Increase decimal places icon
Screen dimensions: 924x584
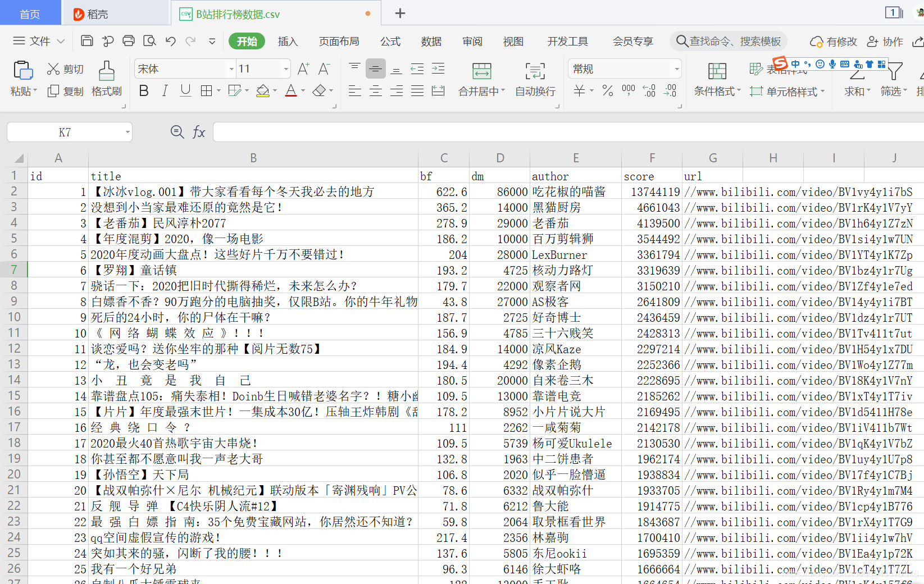(x=649, y=90)
